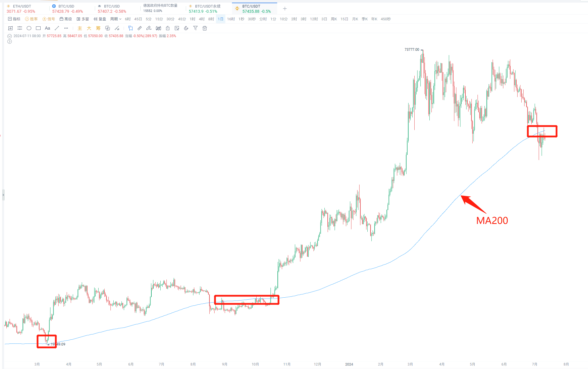588x369 pixels.
Task: Open more drawing tools (three dots)
Action: (x=66, y=28)
